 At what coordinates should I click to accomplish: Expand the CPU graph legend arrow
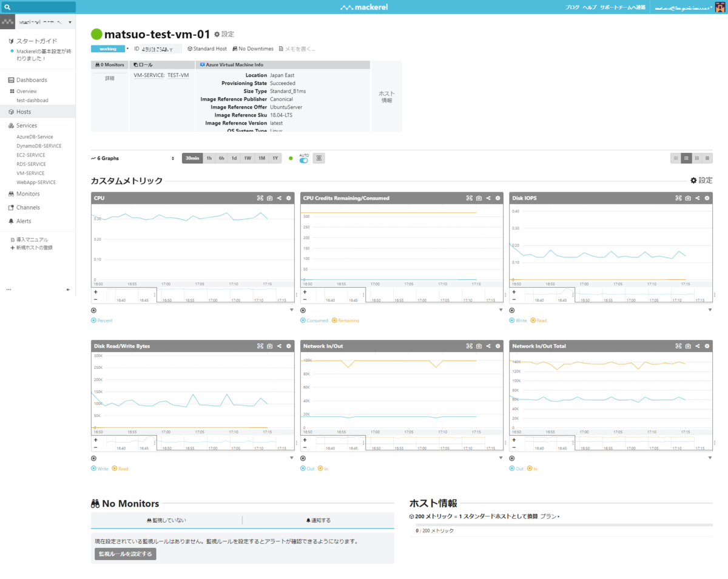click(x=291, y=310)
